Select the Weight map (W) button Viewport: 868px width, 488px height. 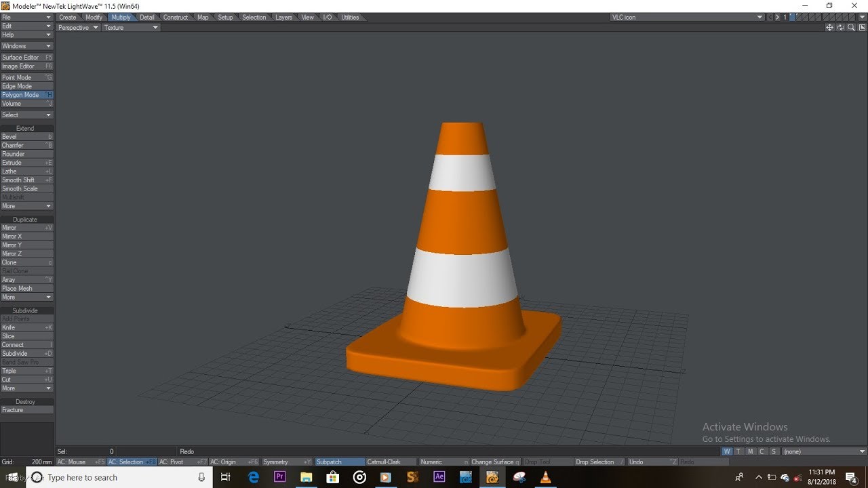click(x=726, y=451)
